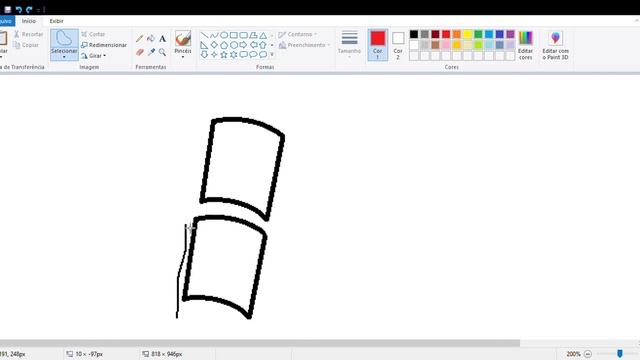Click the Undo arrow in title bar
640x360 pixels.
tap(19, 9)
